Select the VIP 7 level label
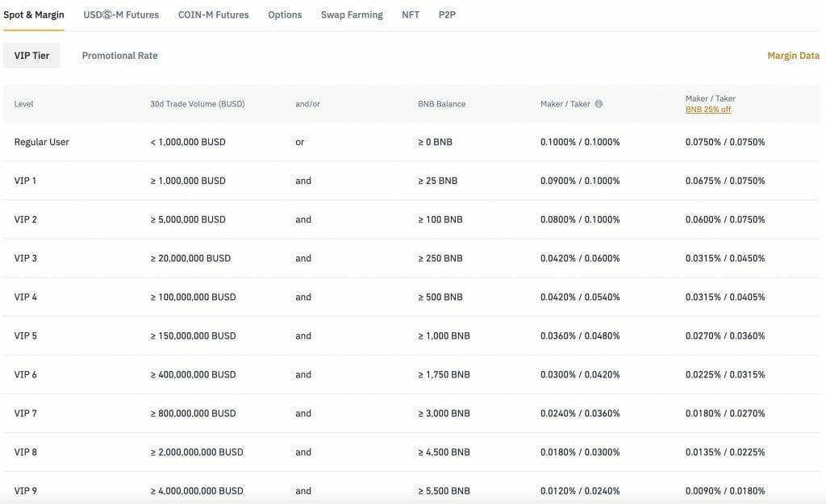The width and height of the screenshot is (826, 504). (25, 414)
